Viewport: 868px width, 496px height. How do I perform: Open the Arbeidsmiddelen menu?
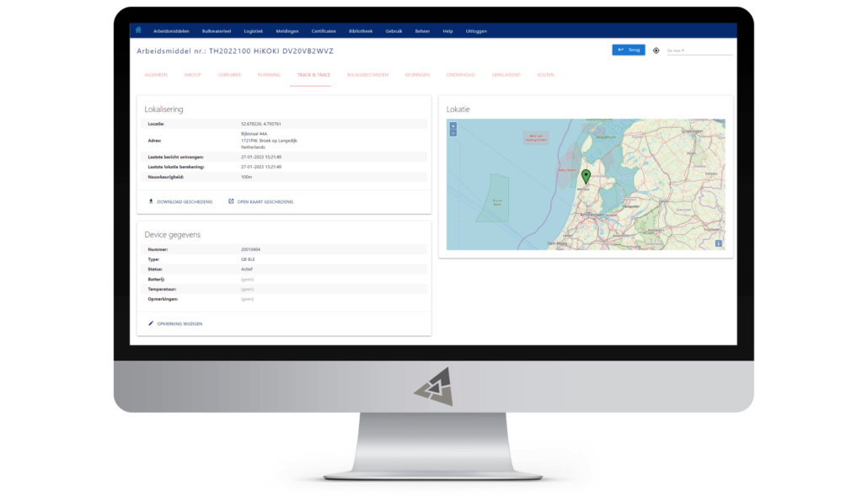coord(171,31)
